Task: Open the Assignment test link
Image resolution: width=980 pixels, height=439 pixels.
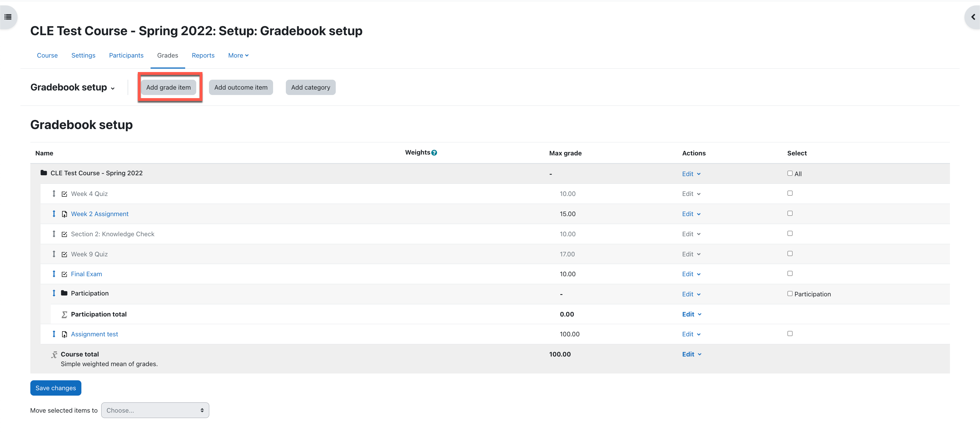Action: click(94, 334)
